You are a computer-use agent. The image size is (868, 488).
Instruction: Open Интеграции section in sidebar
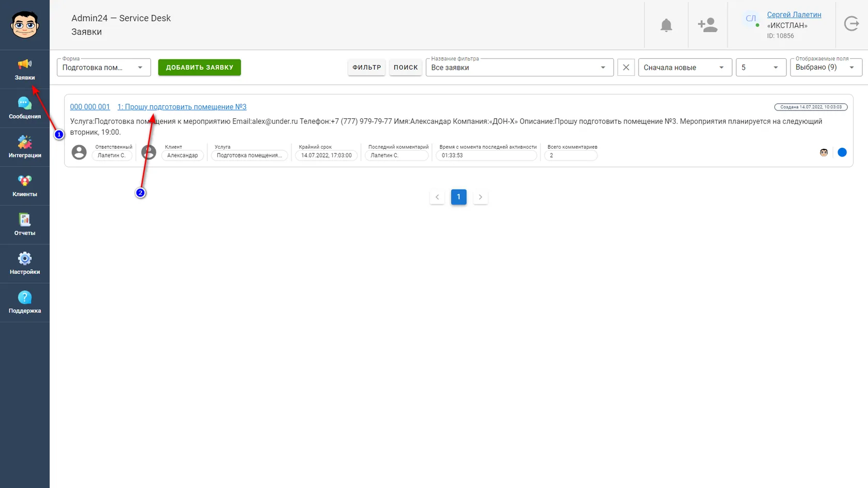point(25,147)
